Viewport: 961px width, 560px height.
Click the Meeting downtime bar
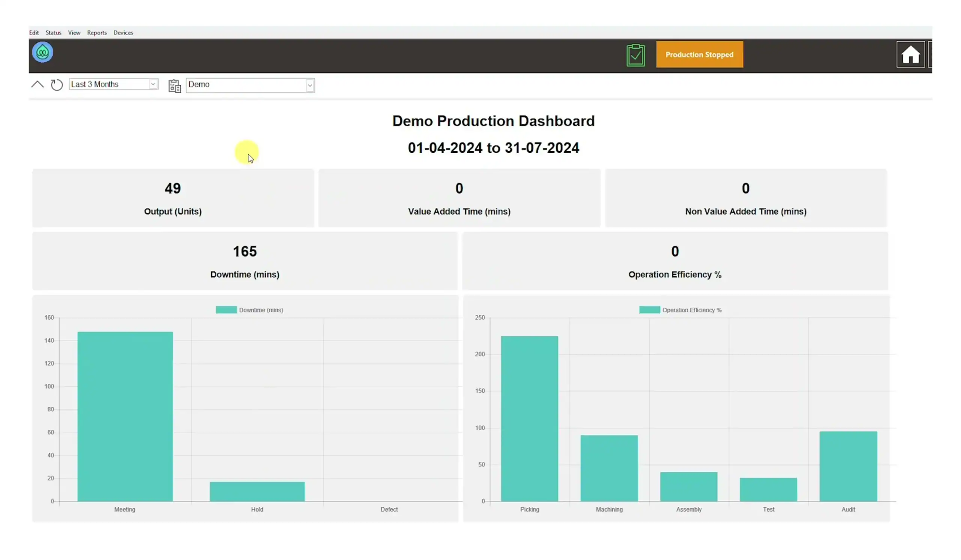(125, 416)
